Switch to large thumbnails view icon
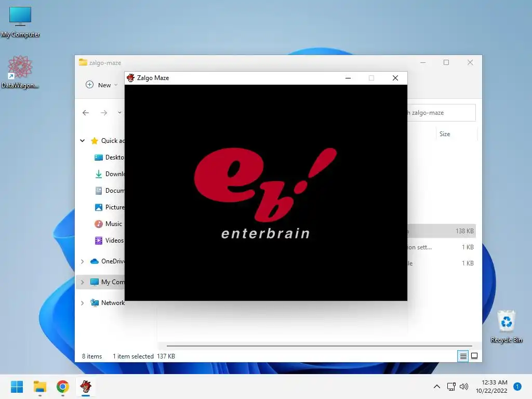The image size is (532, 399). (474, 356)
